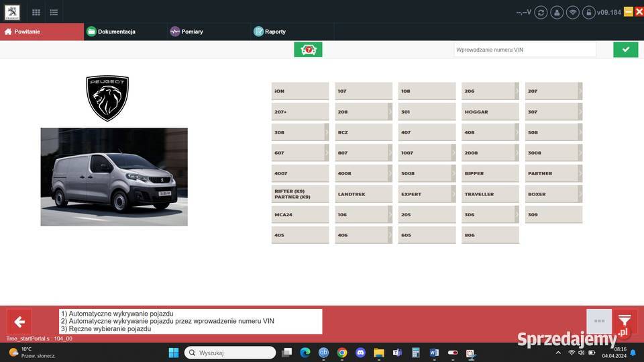The height and width of the screenshot is (362, 644).
Task: Click the VIN number input field
Action: click(525, 50)
